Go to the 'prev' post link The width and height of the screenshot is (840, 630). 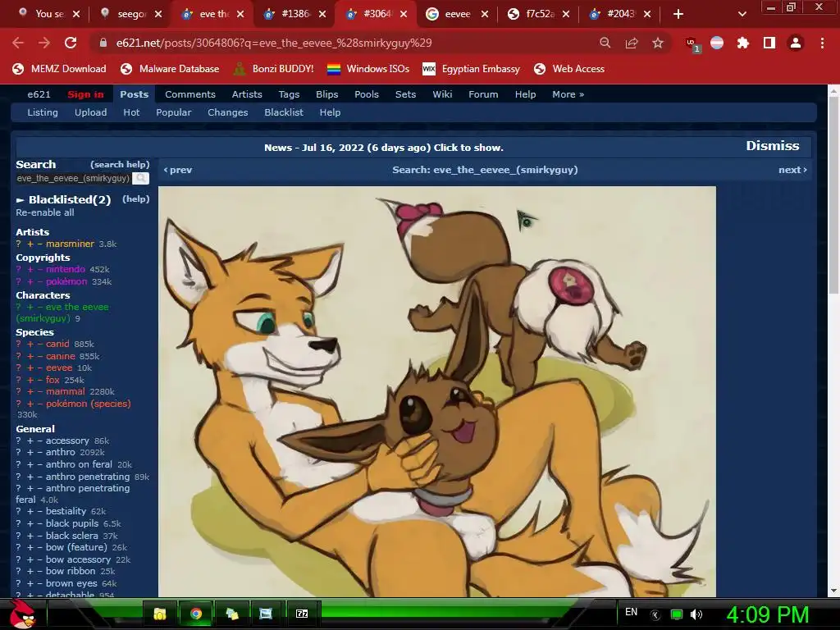[178, 170]
